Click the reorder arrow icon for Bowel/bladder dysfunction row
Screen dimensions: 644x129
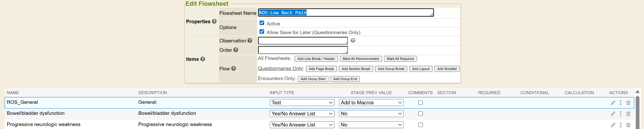621,114
